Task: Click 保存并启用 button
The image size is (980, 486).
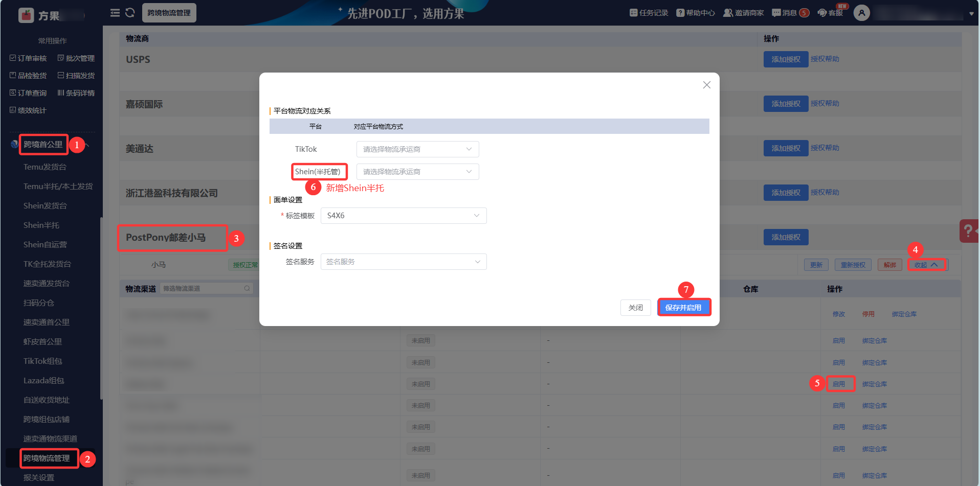Action: [x=683, y=308]
